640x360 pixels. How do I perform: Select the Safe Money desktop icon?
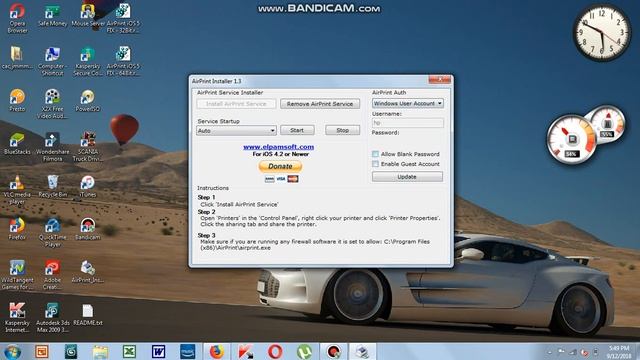coord(52,16)
